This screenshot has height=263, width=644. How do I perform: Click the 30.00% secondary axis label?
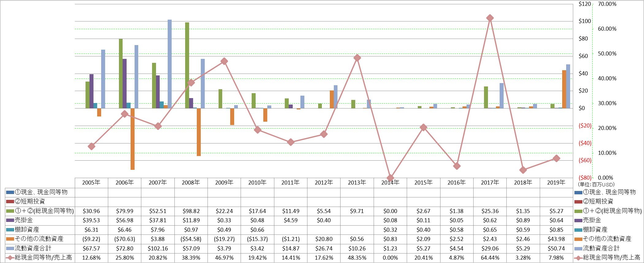(x=607, y=103)
